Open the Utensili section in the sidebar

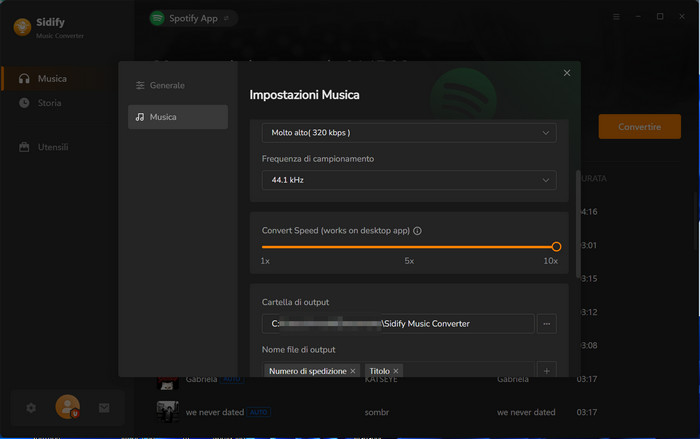(53, 147)
